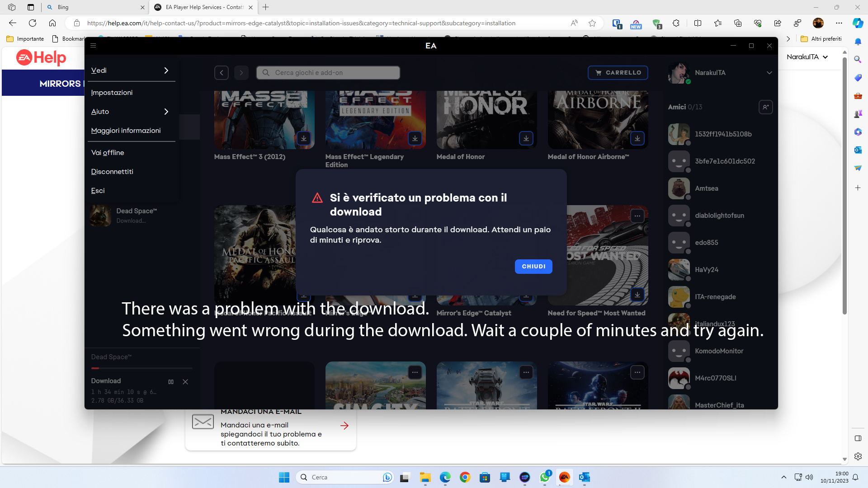Click the EA Help page vertical scrollbar

pos(844,185)
